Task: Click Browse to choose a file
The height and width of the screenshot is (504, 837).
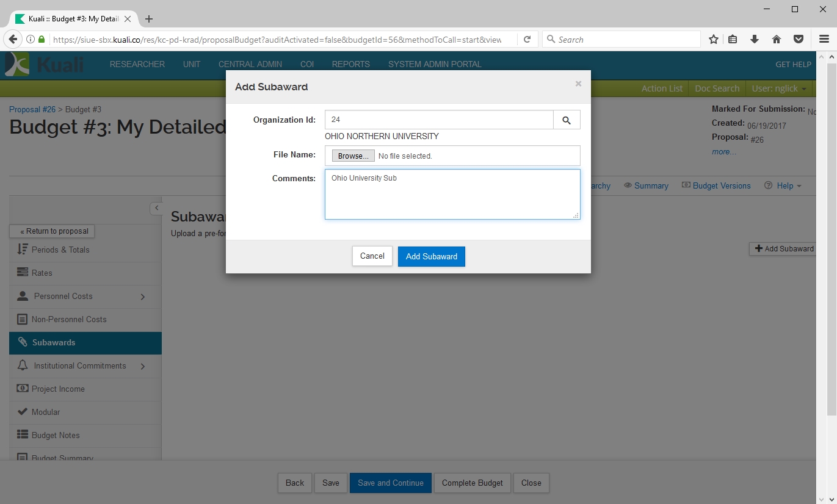Action: (353, 156)
